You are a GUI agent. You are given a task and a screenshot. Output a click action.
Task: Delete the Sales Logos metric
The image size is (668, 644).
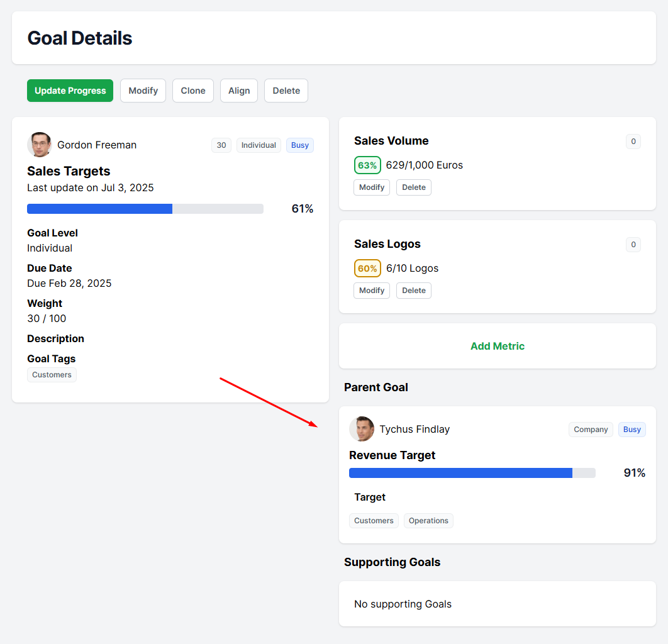pos(414,291)
